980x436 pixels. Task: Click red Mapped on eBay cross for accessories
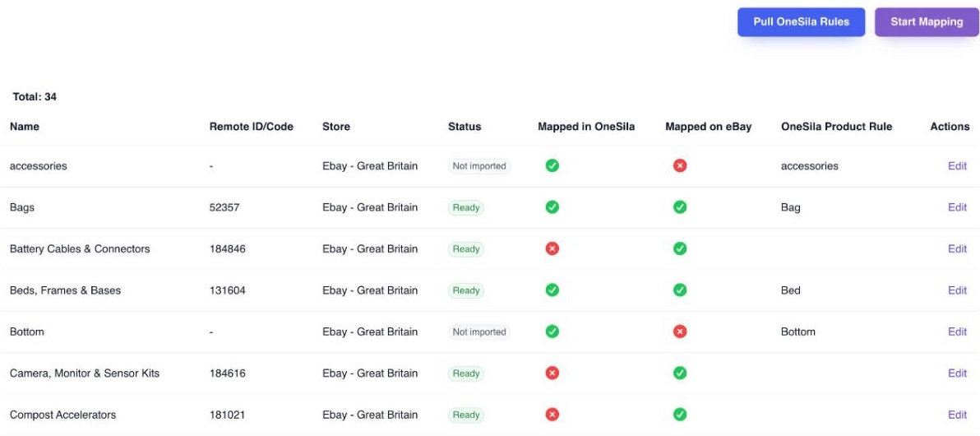(x=680, y=166)
